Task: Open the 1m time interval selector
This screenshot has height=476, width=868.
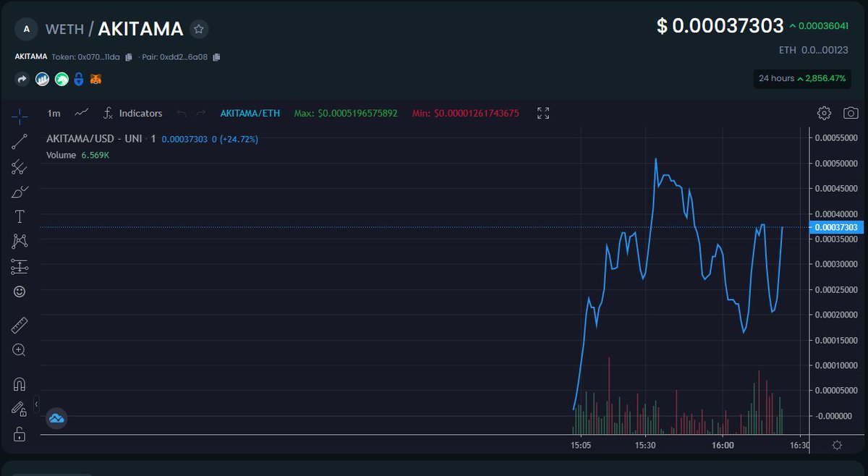Action: (x=54, y=114)
